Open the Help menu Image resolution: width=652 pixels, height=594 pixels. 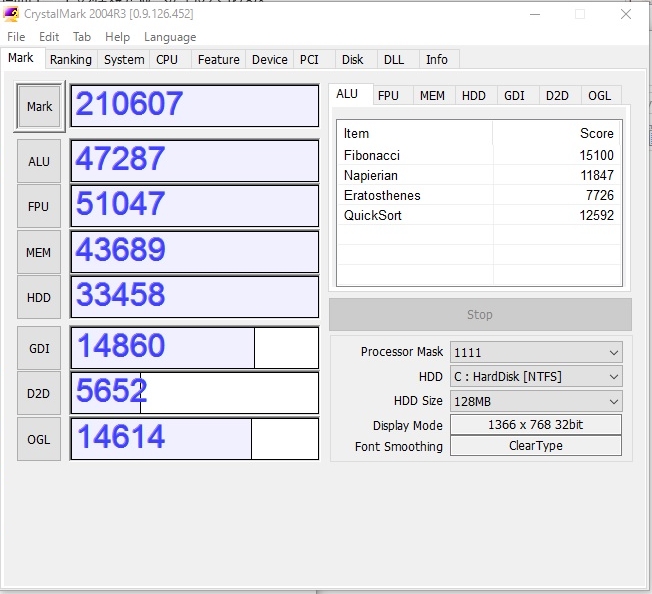pos(117,37)
